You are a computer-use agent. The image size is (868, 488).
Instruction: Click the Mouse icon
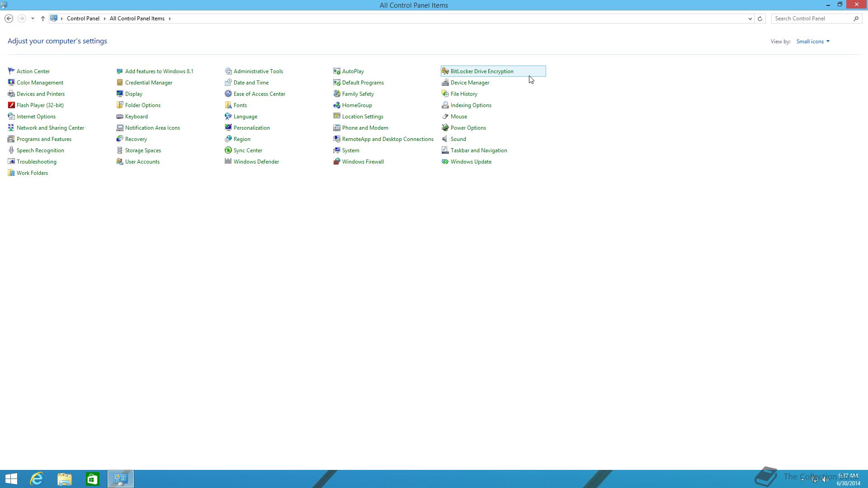click(445, 116)
